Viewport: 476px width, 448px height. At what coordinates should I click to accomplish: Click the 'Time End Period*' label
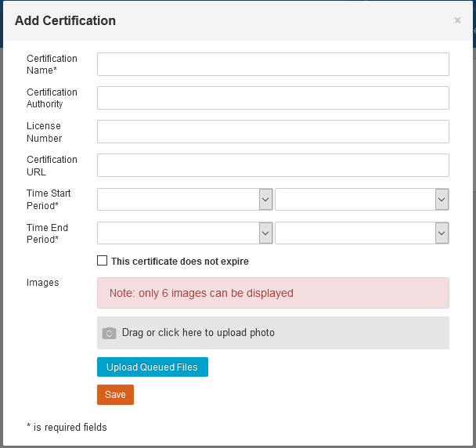point(47,233)
